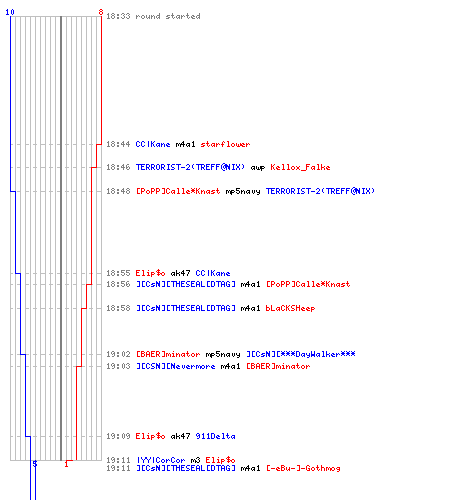Click Elip$o ak47 kill at 18:55

pyautogui.click(x=168, y=273)
